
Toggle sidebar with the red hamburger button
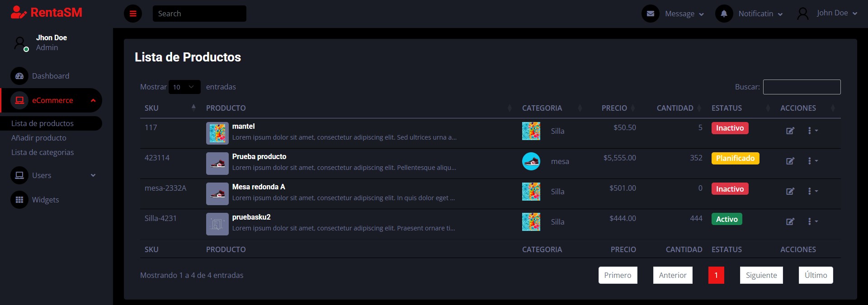coord(133,14)
